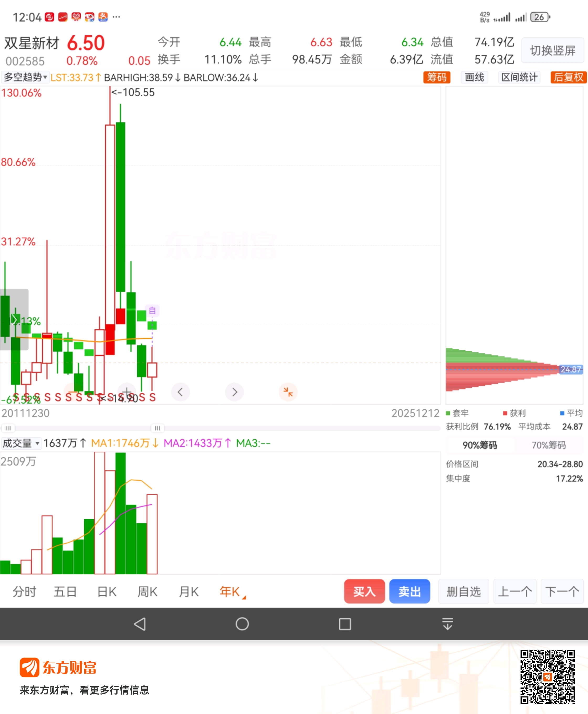Tap the hide navigation bar icon

(448, 624)
